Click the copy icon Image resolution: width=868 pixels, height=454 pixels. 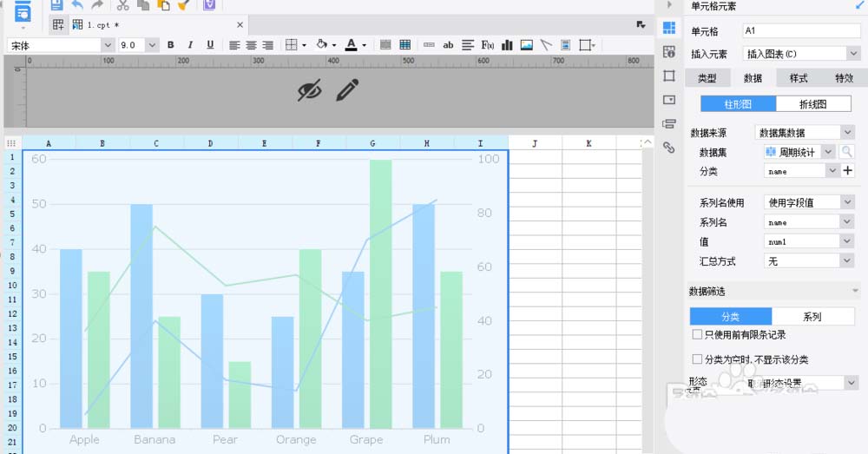click(143, 5)
